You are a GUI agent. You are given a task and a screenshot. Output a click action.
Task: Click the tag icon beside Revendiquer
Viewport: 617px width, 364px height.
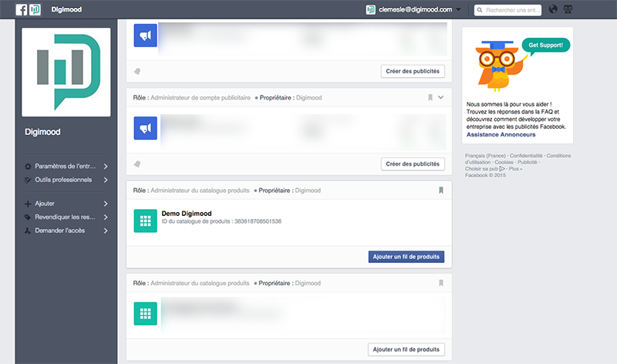28,217
